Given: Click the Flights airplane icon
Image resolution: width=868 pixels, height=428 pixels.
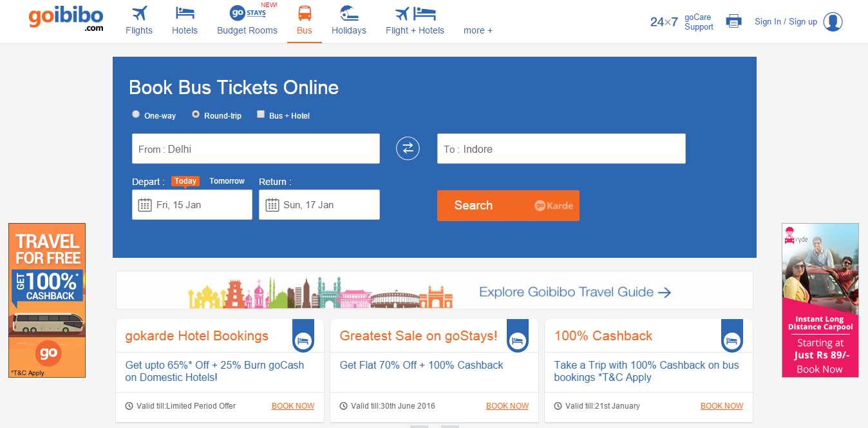Looking at the screenshot, I should tap(139, 13).
